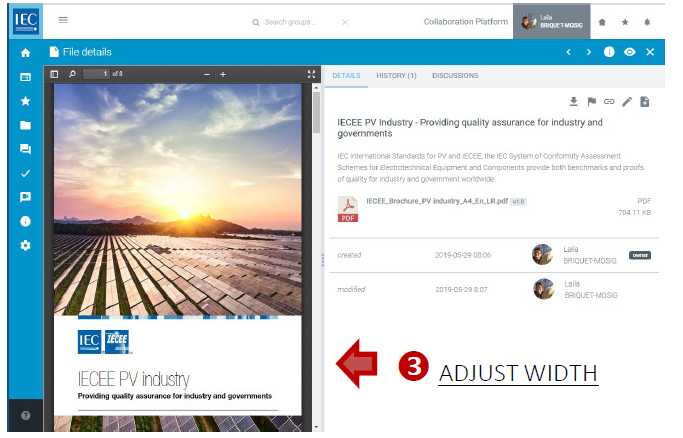Open notifications bell in top bar
Screen dimensions: 683x438
pos(647,21)
